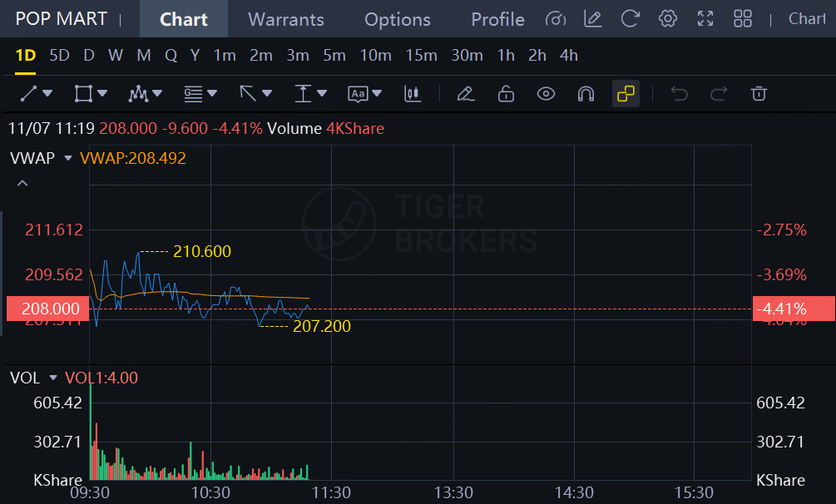
Task: Select the 15m timeframe
Action: (421, 56)
